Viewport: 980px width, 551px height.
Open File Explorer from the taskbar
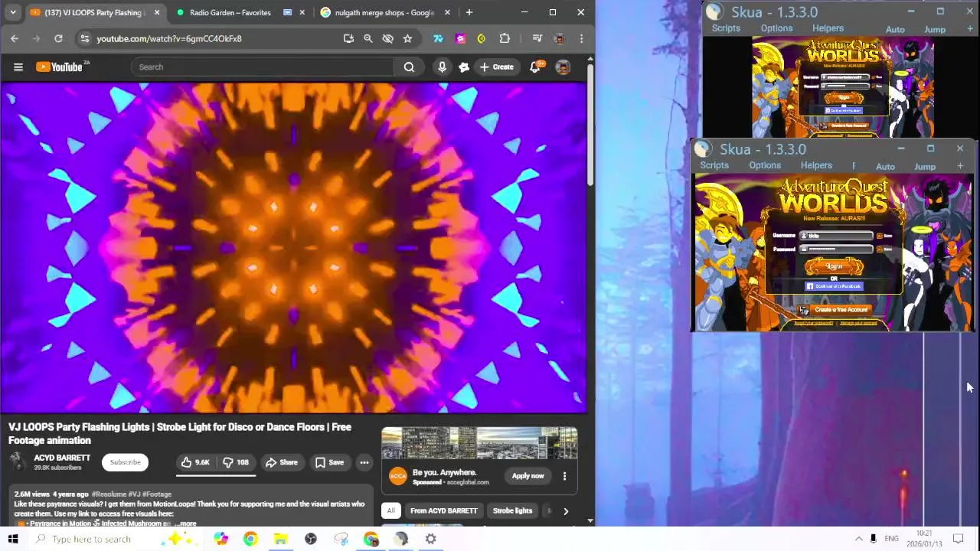280,539
